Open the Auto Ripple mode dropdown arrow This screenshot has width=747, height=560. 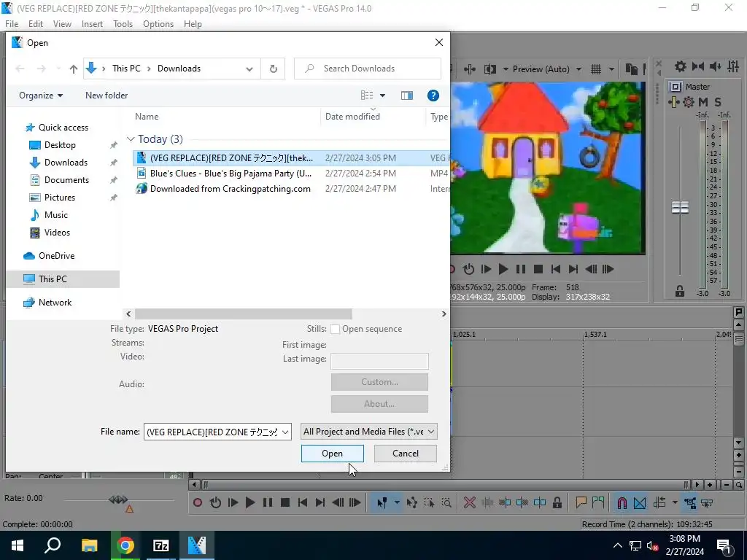[x=675, y=502]
